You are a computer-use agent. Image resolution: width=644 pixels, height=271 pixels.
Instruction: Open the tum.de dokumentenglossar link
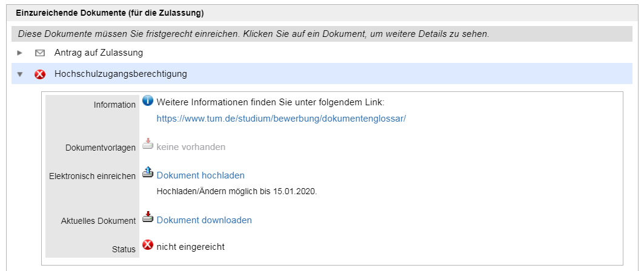click(281, 119)
